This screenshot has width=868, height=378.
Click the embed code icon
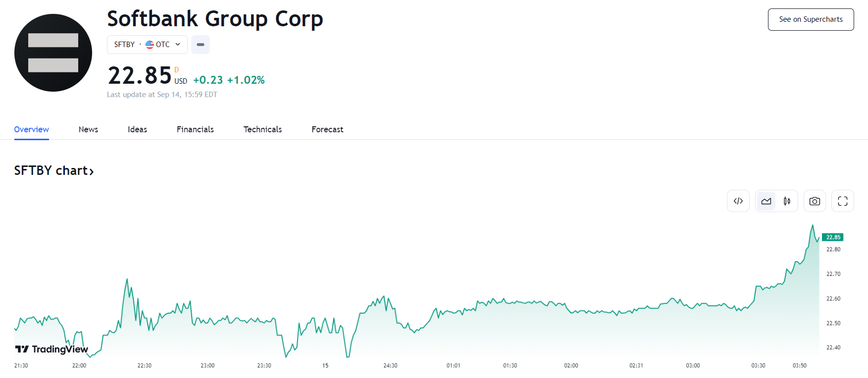point(738,201)
